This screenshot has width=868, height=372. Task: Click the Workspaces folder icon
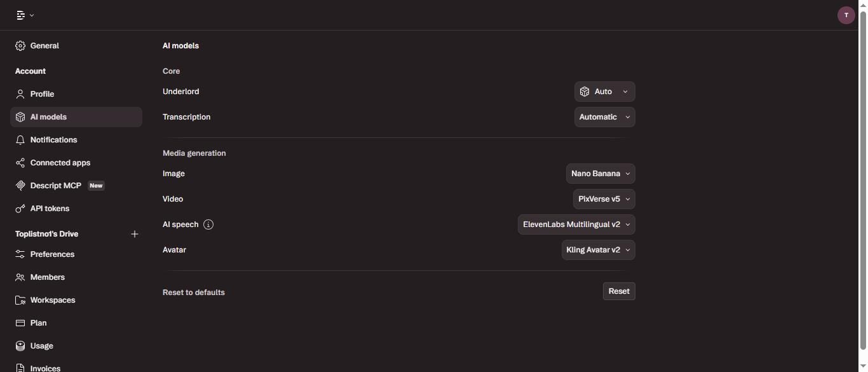coord(20,300)
